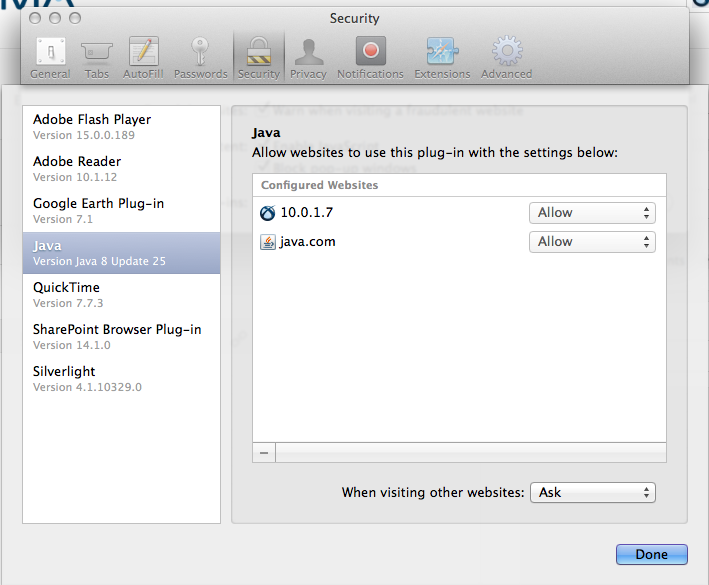
Task: Click the Done button
Action: click(652, 554)
